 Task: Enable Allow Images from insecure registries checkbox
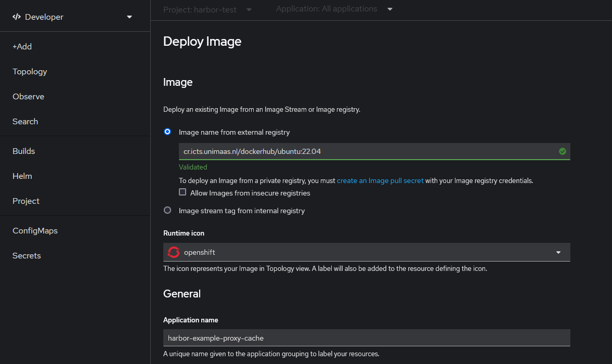(183, 192)
